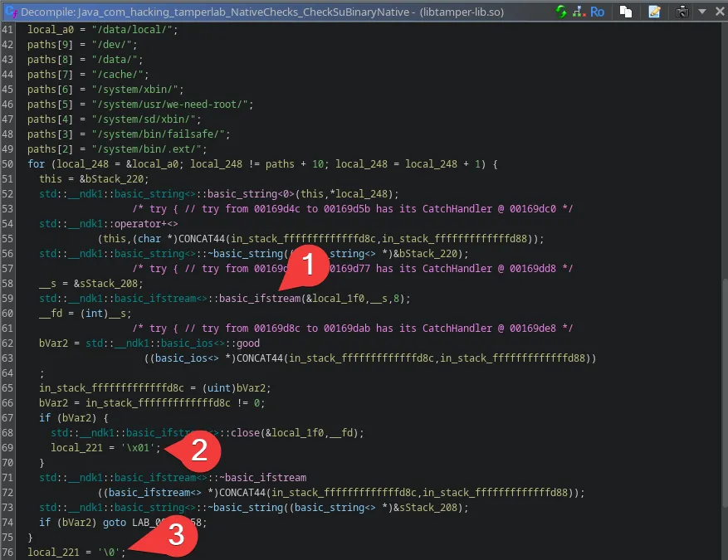Image resolution: width=728 pixels, height=560 pixels.
Task: Click the green Re-decompile refresh icon
Action: (561, 12)
